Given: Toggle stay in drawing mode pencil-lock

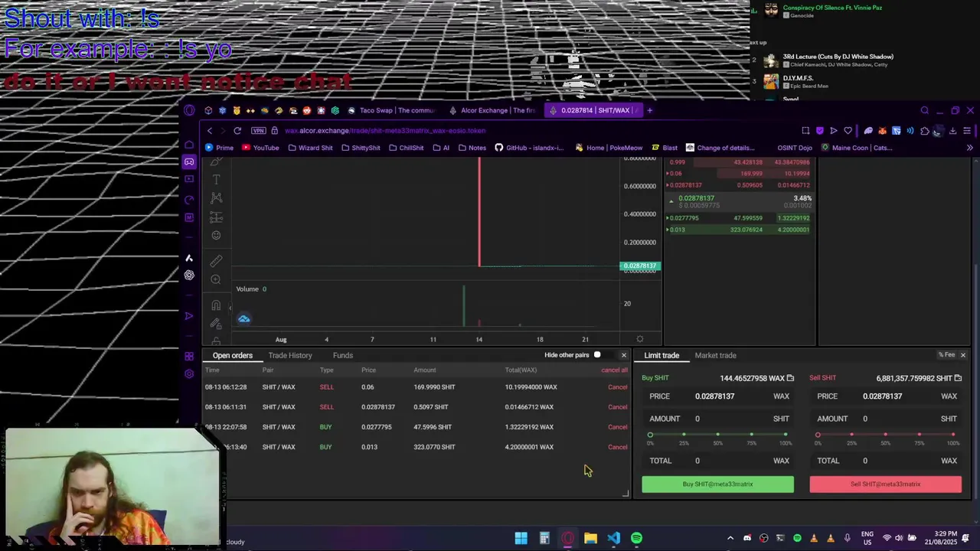Looking at the screenshot, I should click(x=216, y=324).
